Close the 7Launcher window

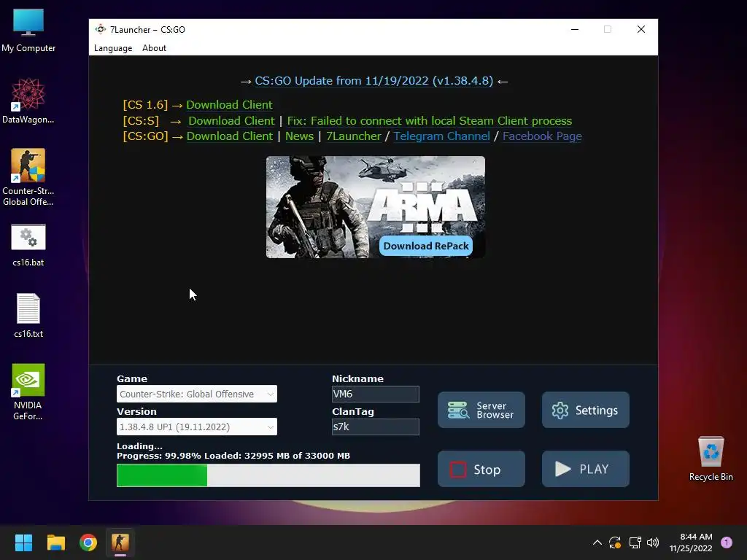click(x=641, y=29)
